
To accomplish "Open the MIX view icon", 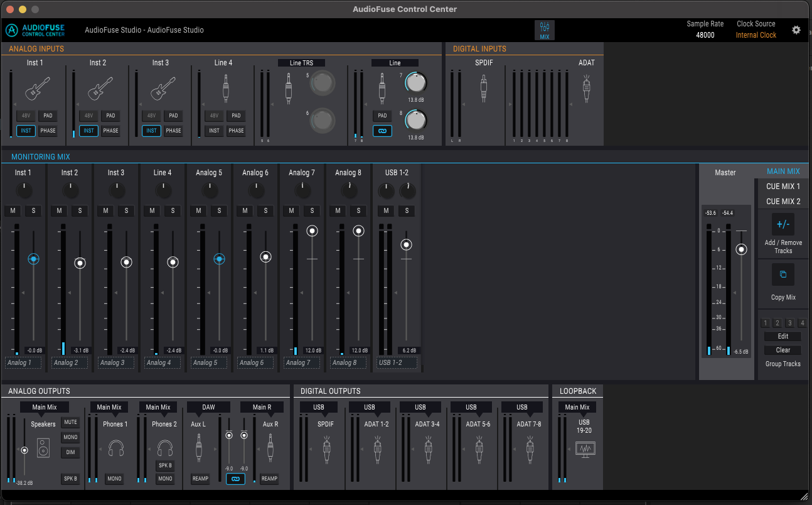I will [x=545, y=30].
